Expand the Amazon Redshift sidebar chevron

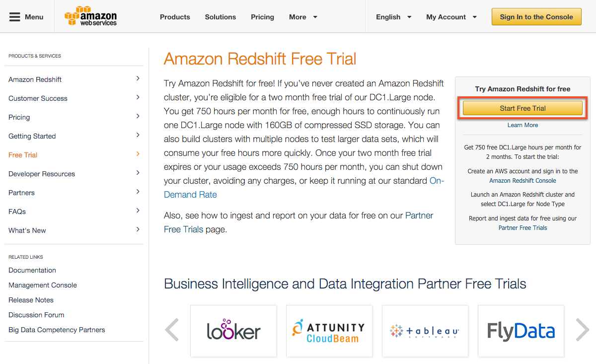tap(138, 78)
